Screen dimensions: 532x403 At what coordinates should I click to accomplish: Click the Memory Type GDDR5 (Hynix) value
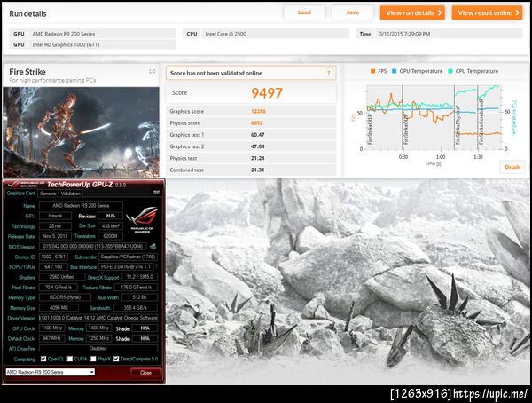pos(65,297)
